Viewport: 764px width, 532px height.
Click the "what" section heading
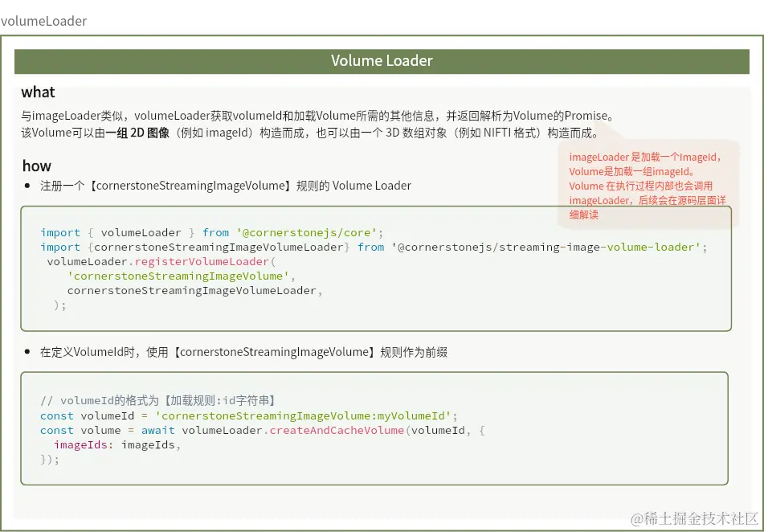coord(38,92)
